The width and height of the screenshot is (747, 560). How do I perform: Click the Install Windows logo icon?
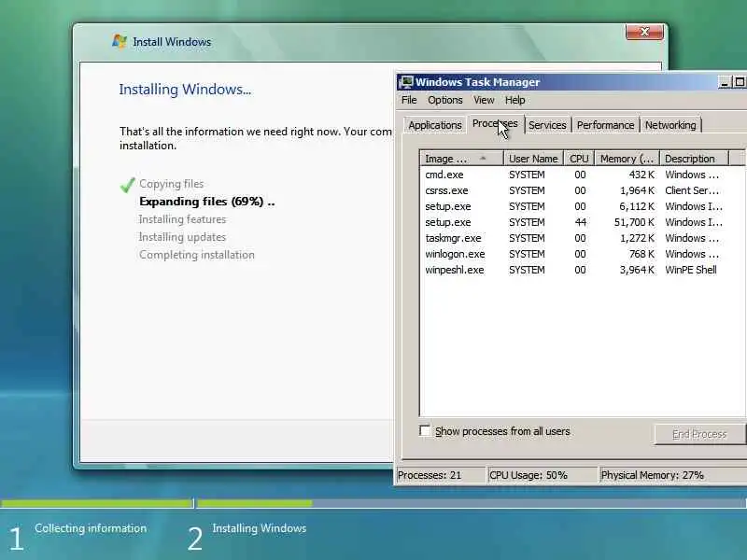pos(120,41)
